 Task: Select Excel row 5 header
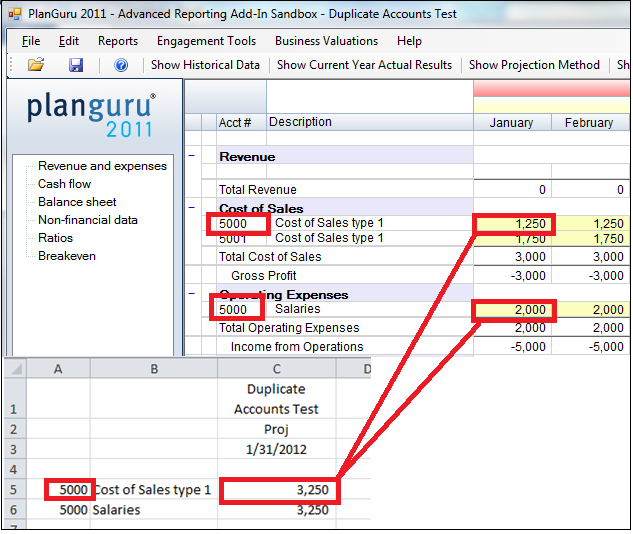(x=14, y=490)
